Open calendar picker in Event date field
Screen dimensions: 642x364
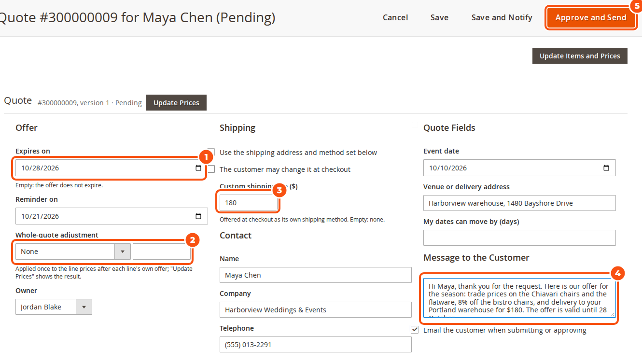(x=606, y=168)
